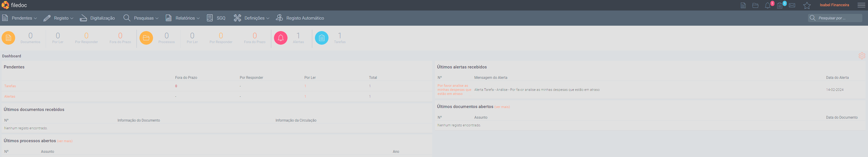Expand the Pesquisas menu chevron
The image size is (868, 157).
coord(157,18)
